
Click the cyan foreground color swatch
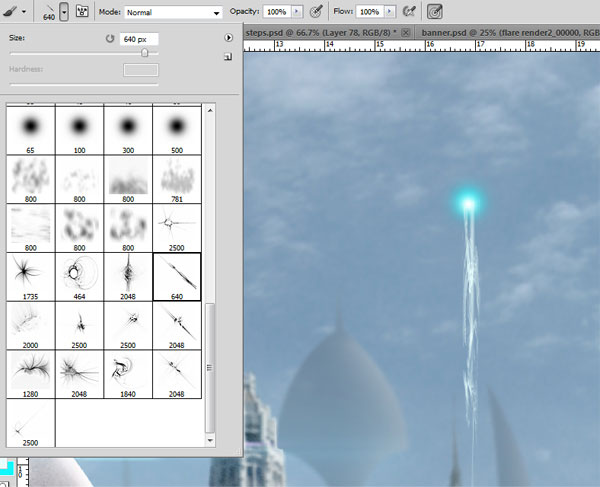pyautogui.click(x=7, y=467)
